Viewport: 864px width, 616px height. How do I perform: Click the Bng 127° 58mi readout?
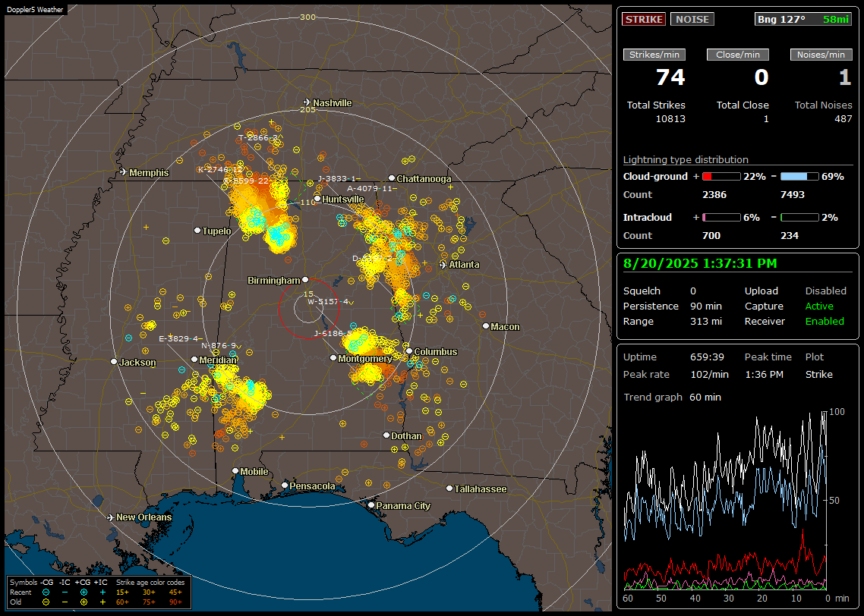click(803, 19)
